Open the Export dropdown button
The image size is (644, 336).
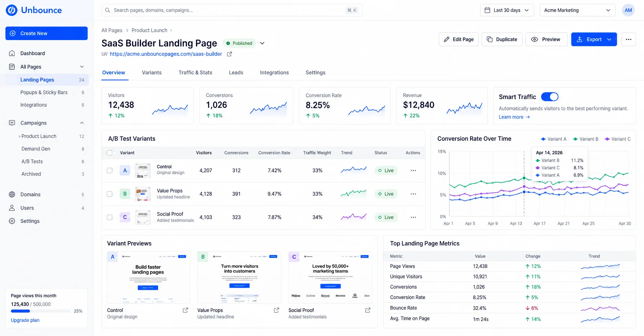coord(594,39)
